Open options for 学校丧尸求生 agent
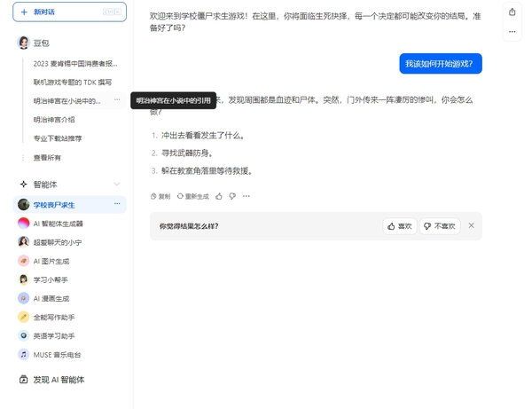Viewport: 532px width, 409px height. coord(117,204)
